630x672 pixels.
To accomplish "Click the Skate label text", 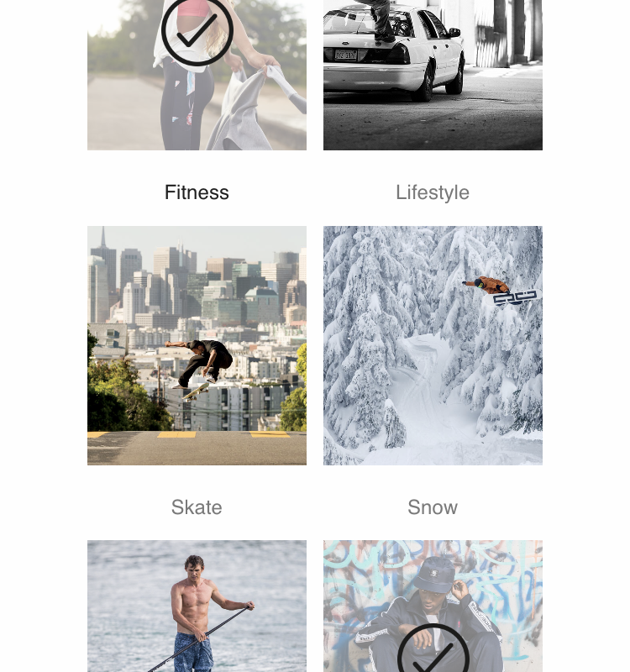I will point(197,507).
